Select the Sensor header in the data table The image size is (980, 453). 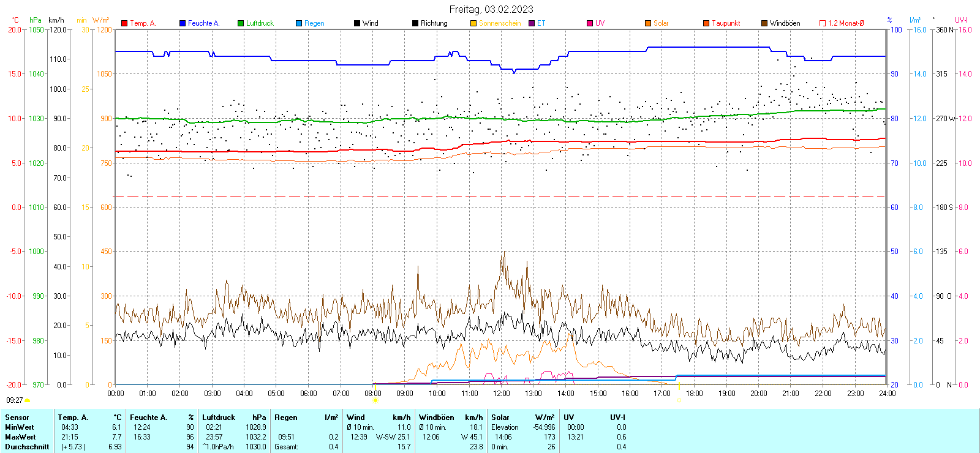[17, 417]
